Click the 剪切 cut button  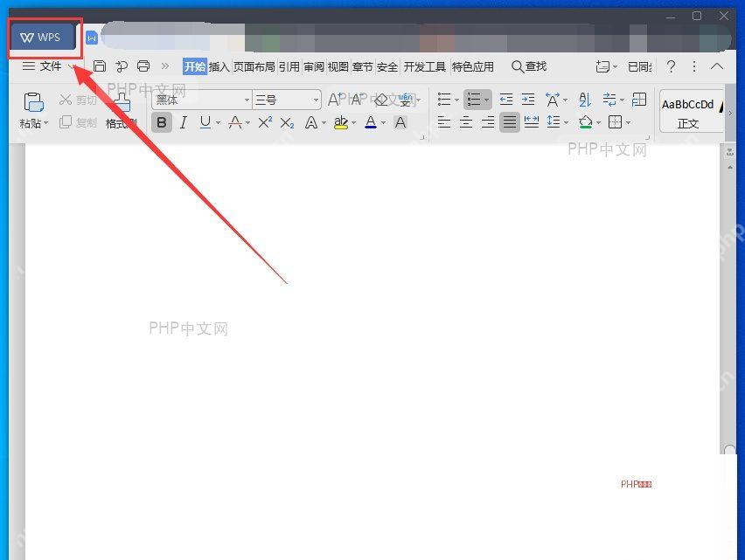pos(78,100)
